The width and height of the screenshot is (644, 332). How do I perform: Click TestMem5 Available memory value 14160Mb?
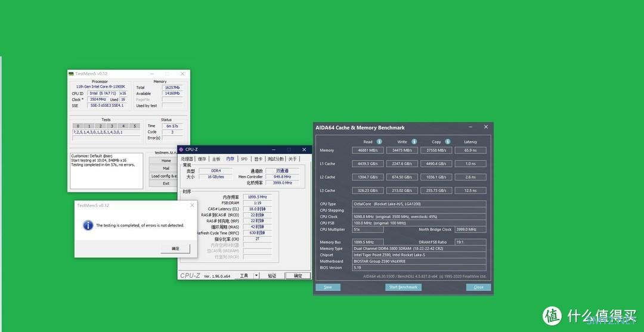(172, 94)
